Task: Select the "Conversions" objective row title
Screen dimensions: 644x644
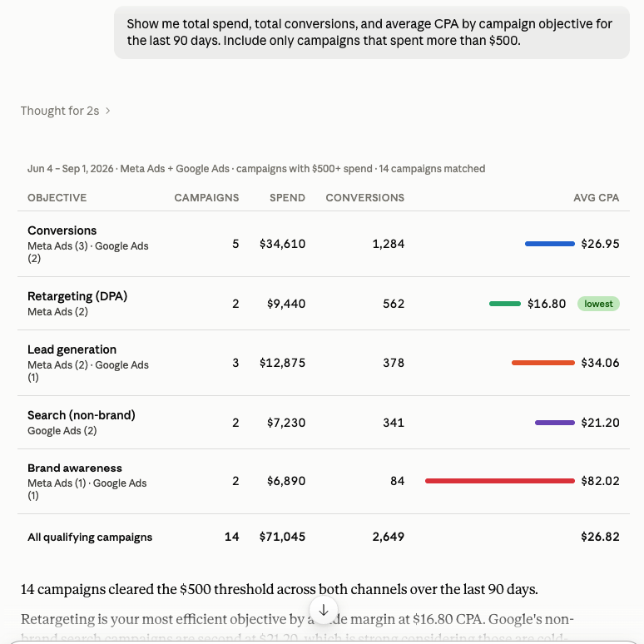Action: pos(62,230)
